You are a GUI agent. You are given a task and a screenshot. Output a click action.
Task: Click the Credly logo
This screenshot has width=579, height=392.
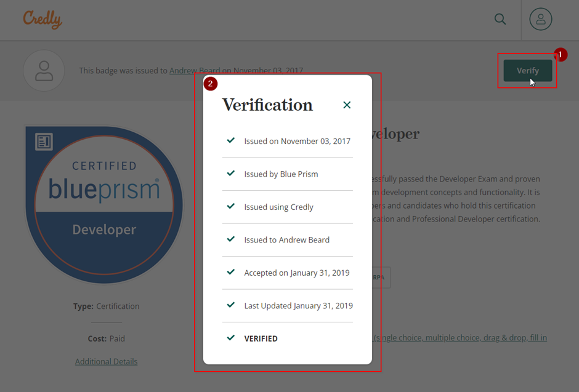point(43,19)
